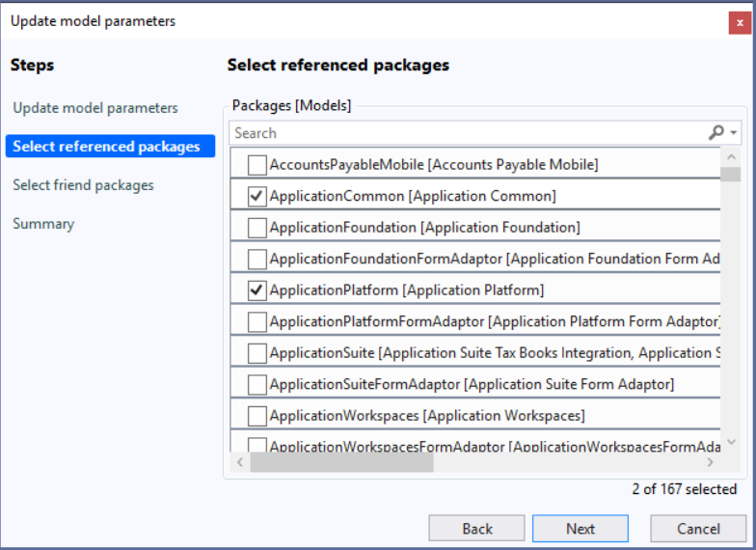Open the Select friend packages step
This screenshot has height=550, width=756.
(x=83, y=185)
